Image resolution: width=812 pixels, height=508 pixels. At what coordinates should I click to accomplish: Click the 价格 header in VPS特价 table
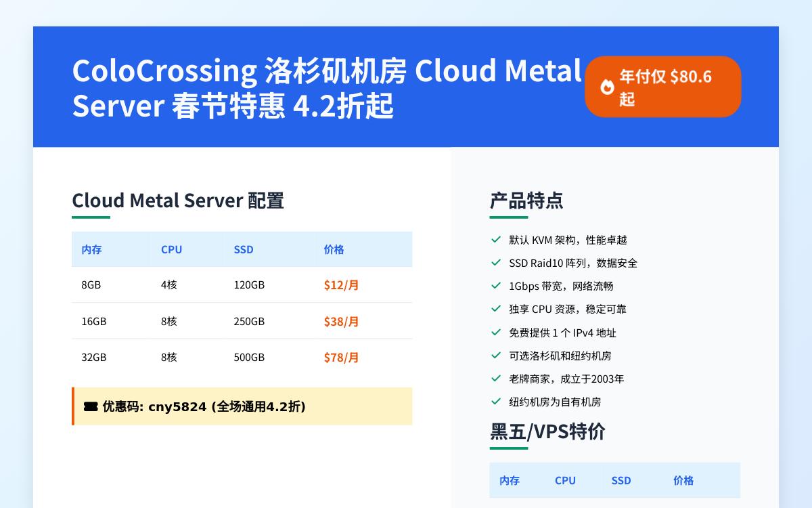click(x=684, y=480)
